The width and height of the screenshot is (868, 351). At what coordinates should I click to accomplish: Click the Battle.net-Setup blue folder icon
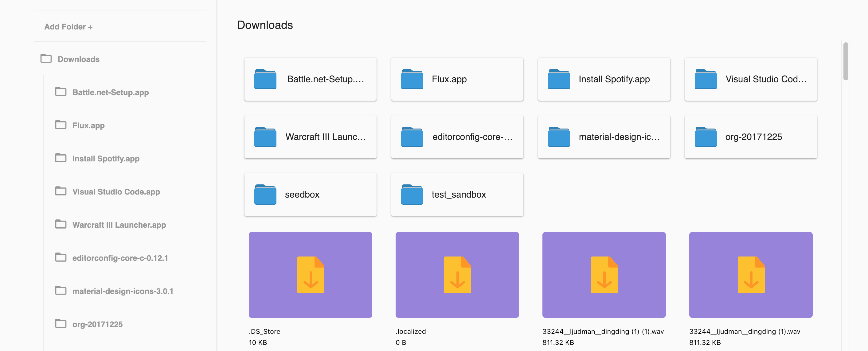pyautogui.click(x=265, y=79)
